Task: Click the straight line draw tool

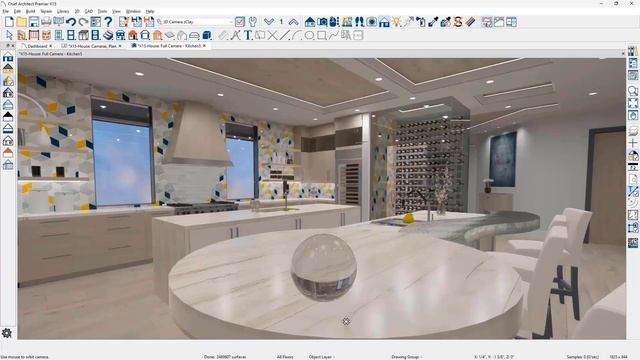Action: 284,35
